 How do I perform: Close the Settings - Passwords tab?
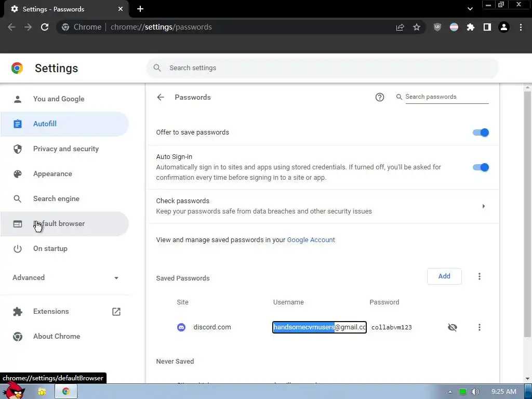point(121,9)
